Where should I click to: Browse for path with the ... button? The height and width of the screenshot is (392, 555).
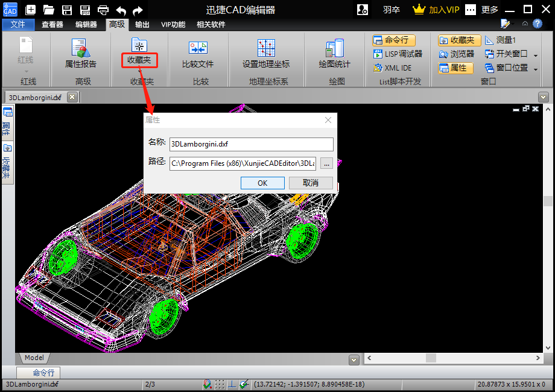coord(326,163)
